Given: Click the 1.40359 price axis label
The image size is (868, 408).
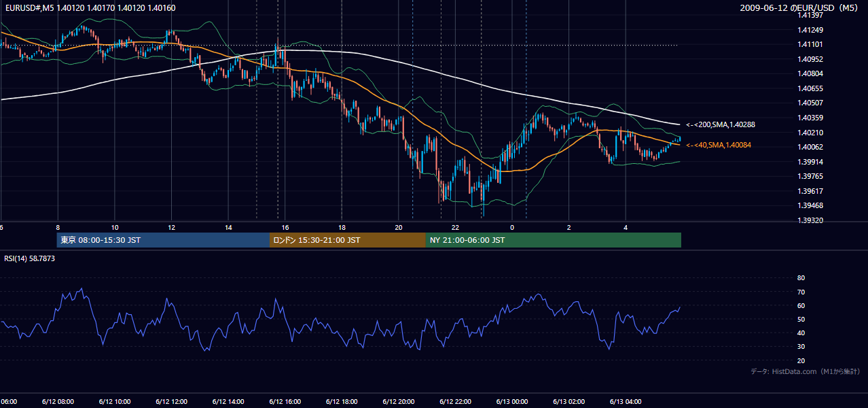Looking at the screenshot, I should coord(811,118).
